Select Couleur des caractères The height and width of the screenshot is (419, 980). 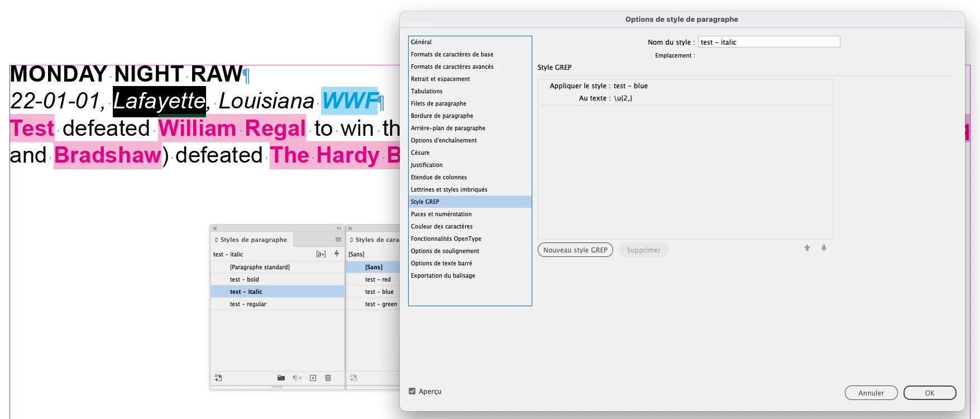[470, 226]
